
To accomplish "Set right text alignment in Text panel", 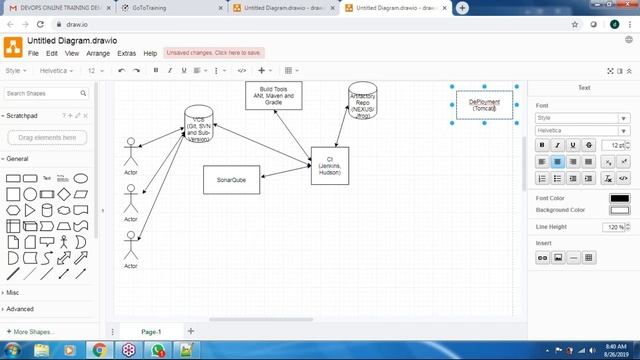I will 573,162.
